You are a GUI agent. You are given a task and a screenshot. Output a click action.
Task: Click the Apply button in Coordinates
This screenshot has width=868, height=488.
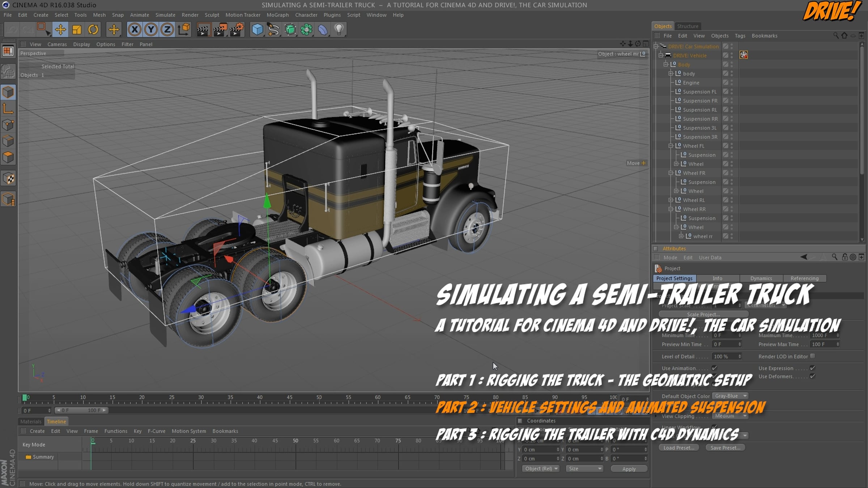click(x=629, y=469)
